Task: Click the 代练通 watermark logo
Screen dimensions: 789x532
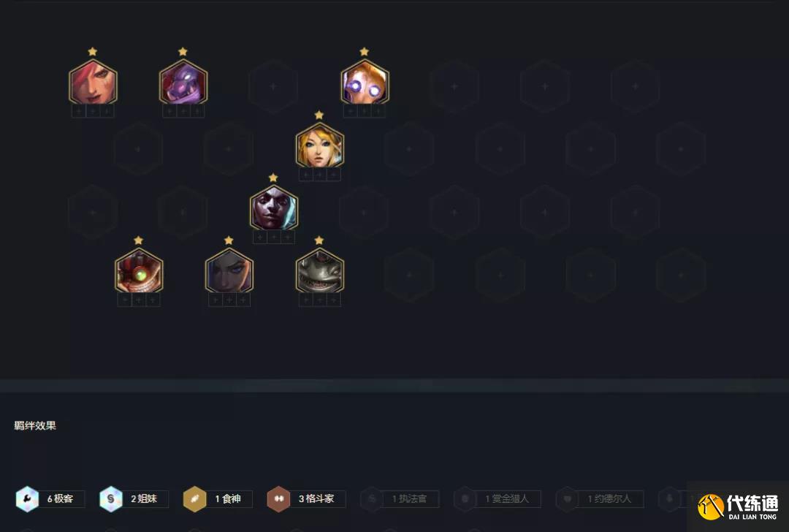Action: point(738,506)
